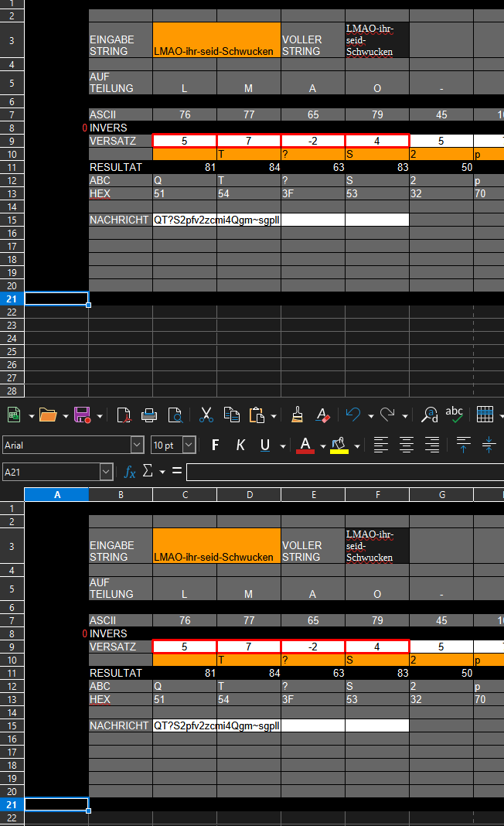
Task: Open the Function Wizard
Action: click(x=130, y=472)
